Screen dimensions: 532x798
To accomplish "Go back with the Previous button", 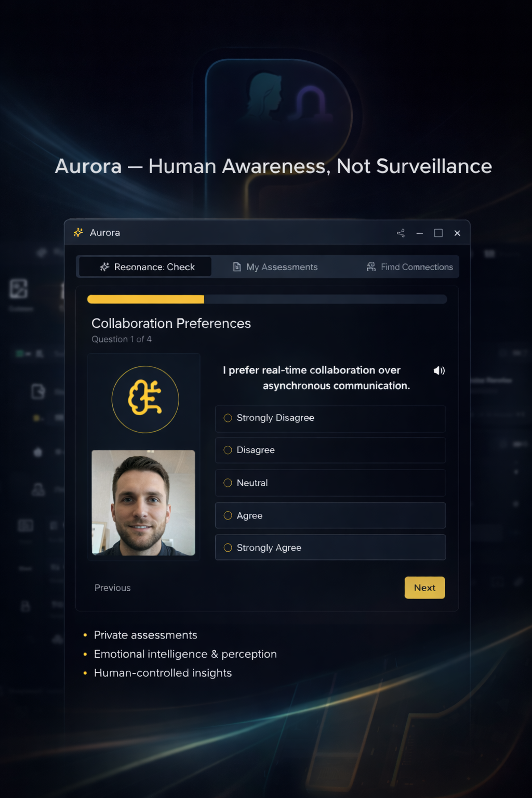I will (113, 588).
